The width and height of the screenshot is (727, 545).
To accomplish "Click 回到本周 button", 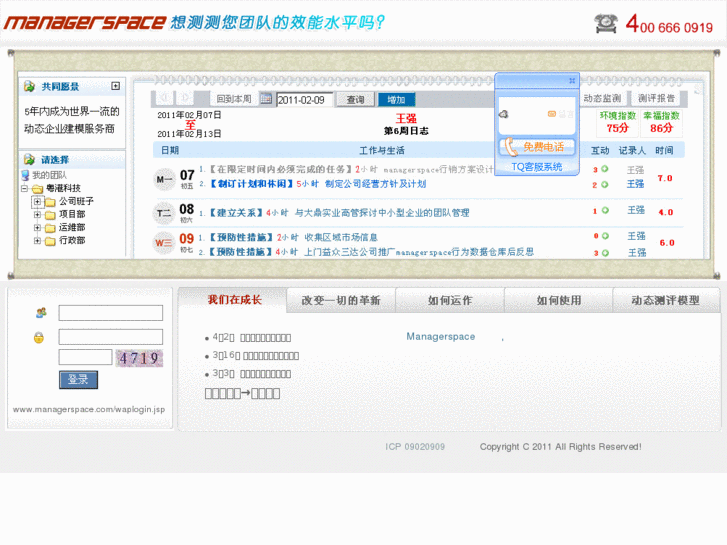I will (234, 98).
